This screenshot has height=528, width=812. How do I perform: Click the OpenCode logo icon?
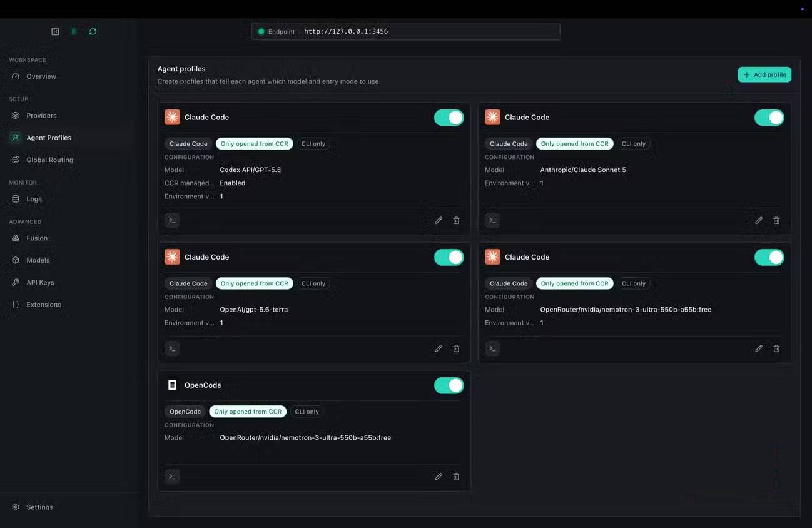click(x=172, y=385)
